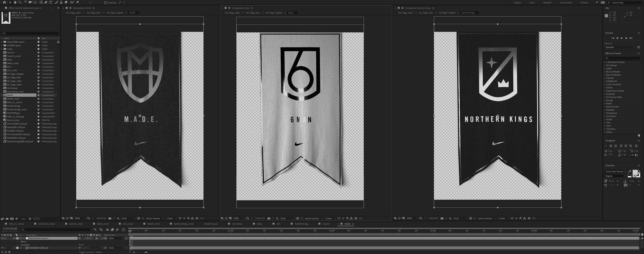Click All Flags Cropped breadcrumb in MADE viewer
This screenshot has height=254, width=644.
115,13
